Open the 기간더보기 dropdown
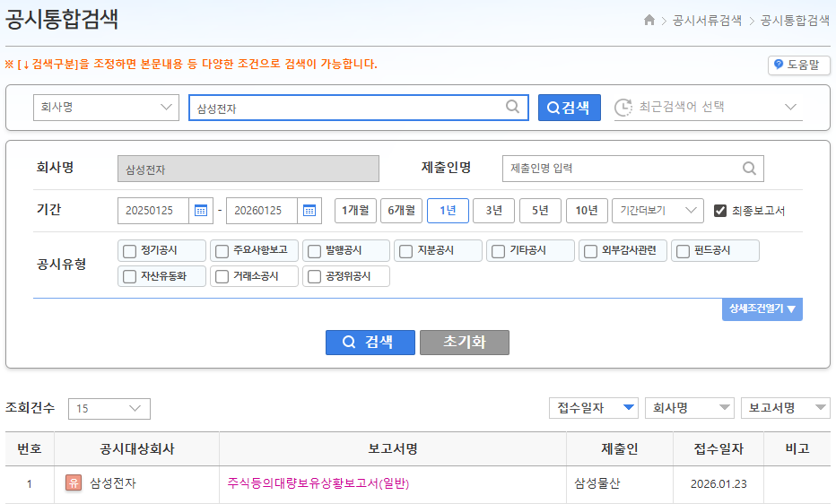The width and height of the screenshot is (836, 504). [x=657, y=211]
